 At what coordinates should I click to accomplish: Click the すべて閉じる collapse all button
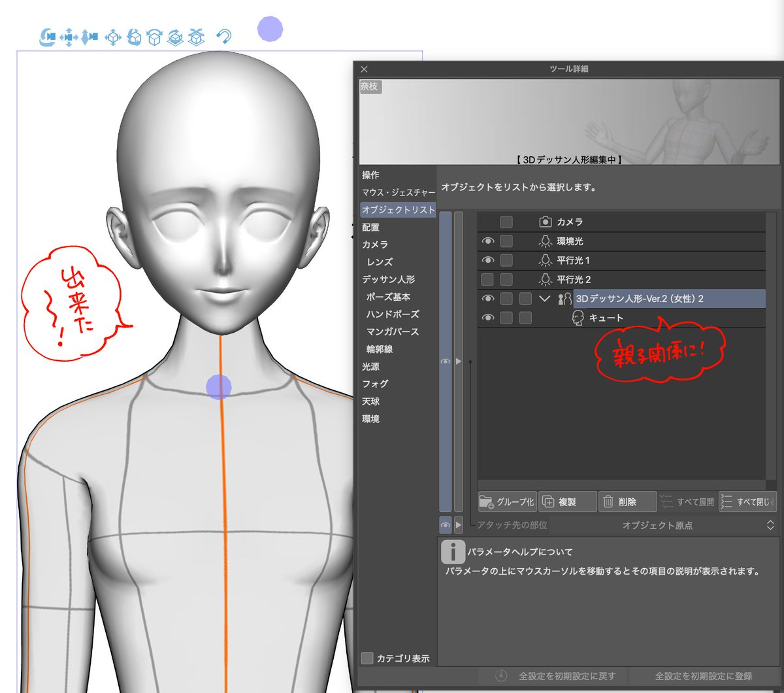747,501
